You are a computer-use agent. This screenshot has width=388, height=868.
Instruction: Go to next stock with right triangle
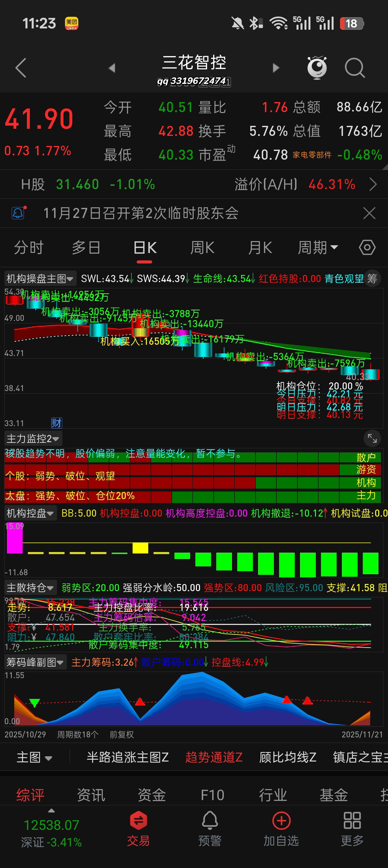[276, 68]
